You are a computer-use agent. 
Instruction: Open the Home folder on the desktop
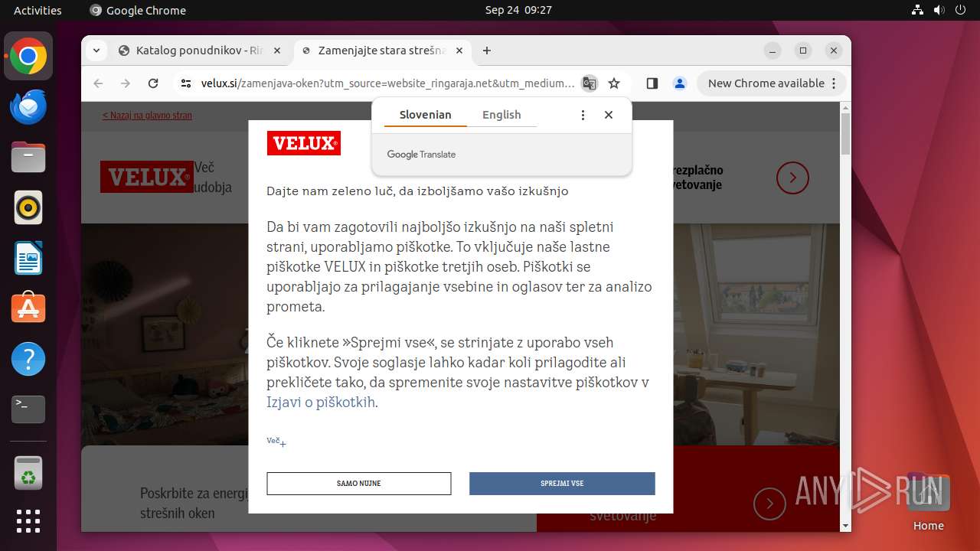tap(928, 502)
